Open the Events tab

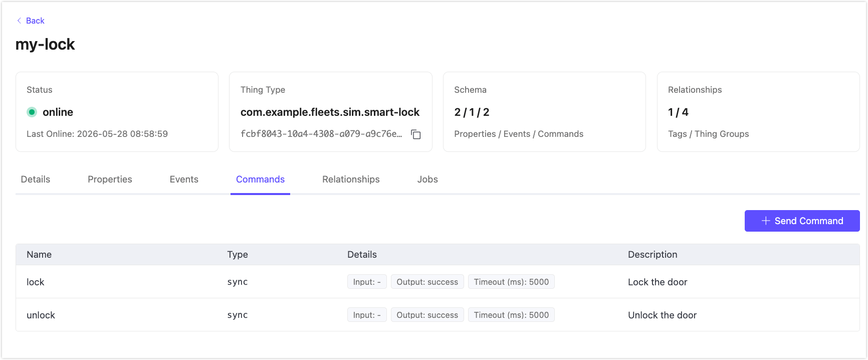[x=184, y=179]
